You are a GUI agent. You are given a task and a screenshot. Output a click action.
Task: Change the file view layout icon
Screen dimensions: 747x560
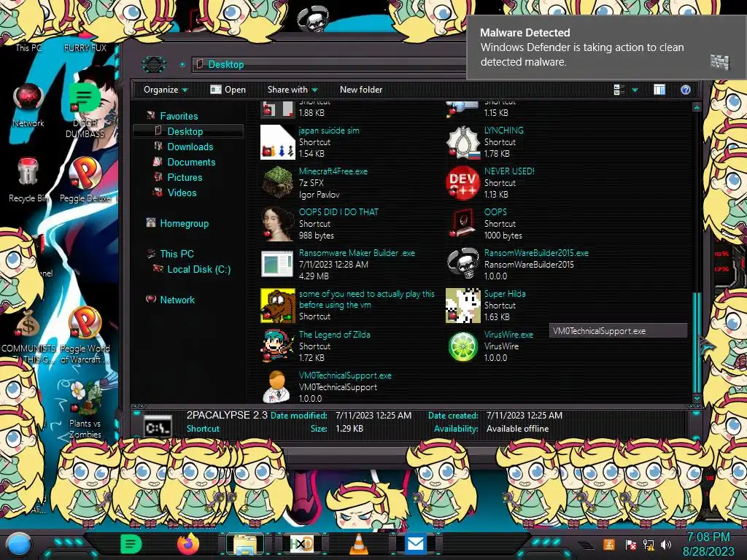[x=619, y=90]
